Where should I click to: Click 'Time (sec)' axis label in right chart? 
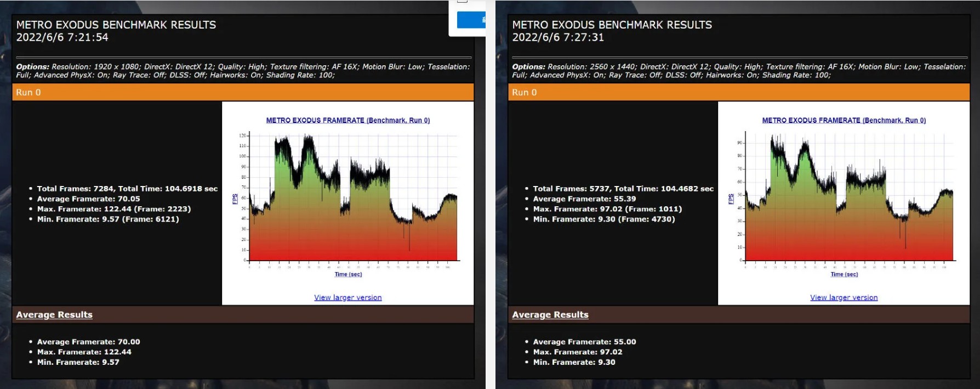click(x=844, y=274)
